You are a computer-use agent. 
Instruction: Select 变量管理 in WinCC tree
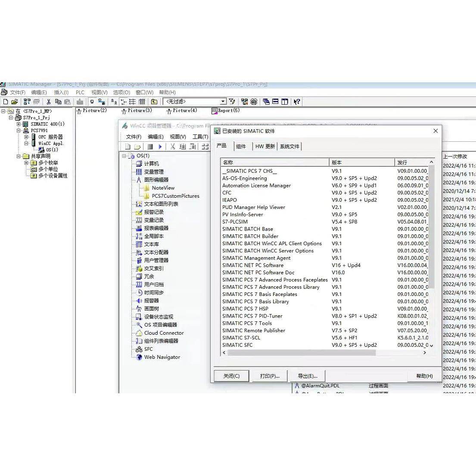tap(154, 171)
